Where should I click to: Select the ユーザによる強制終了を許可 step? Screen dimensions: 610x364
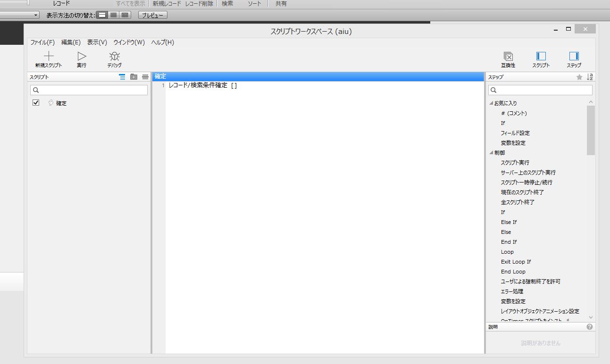[530, 281]
